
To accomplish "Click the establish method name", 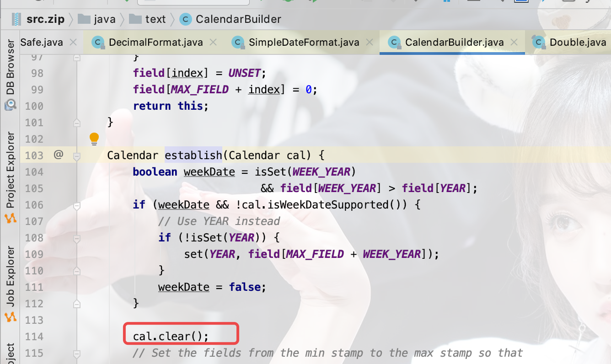I will [x=193, y=155].
